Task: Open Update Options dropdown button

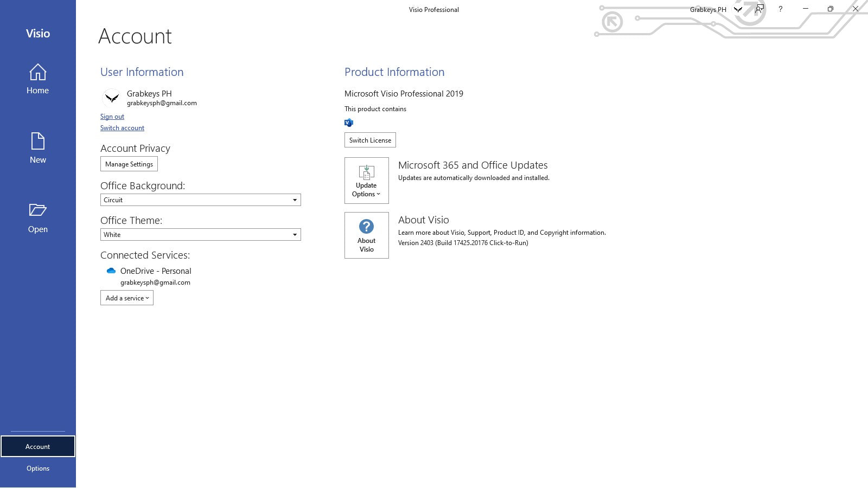Action: (x=367, y=181)
